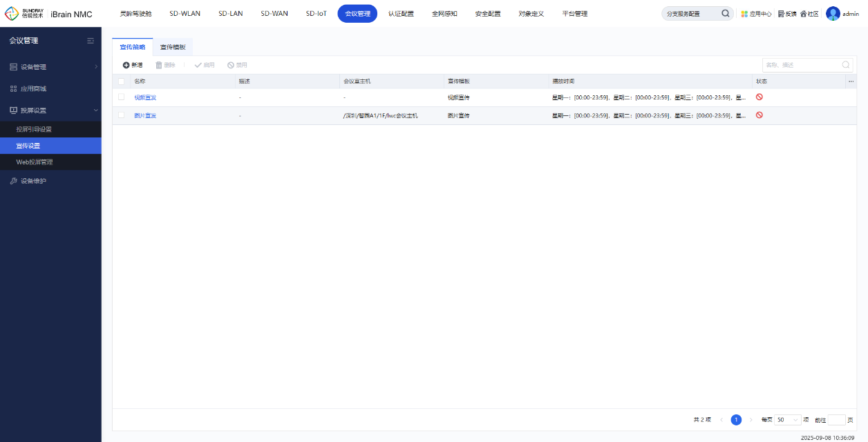The image size is (868, 442).
Task: Expand 设备管理 in the sidebar
Action: point(50,67)
